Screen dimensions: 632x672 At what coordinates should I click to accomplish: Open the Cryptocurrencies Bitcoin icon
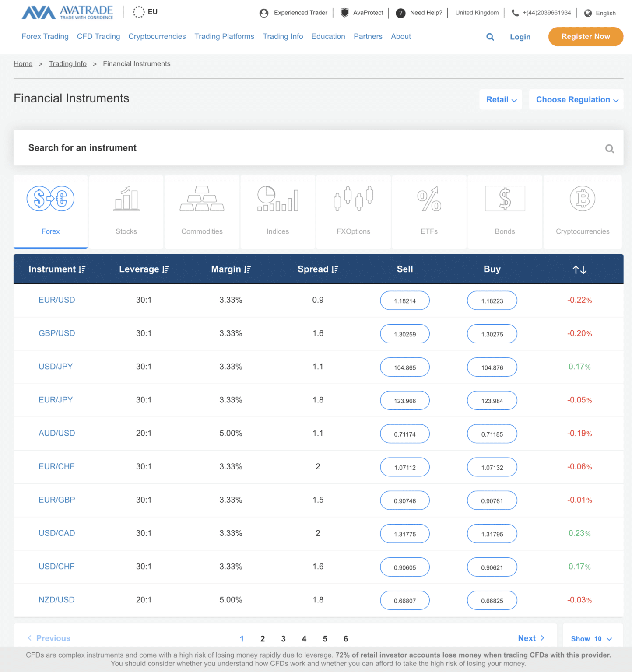point(582,199)
